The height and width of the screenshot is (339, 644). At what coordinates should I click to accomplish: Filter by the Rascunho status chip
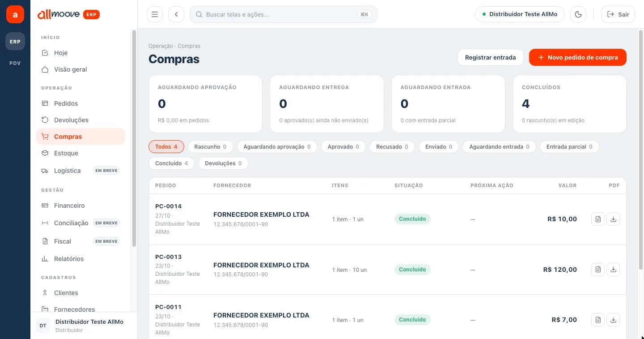pyautogui.click(x=210, y=147)
